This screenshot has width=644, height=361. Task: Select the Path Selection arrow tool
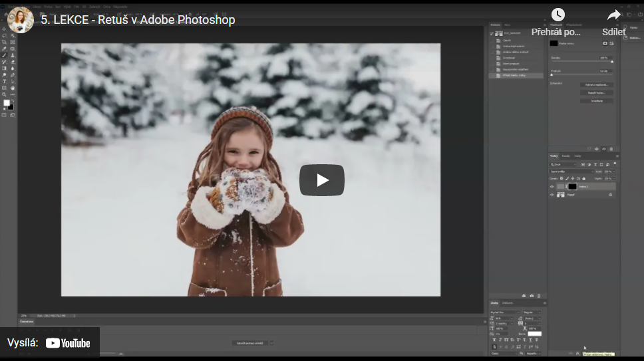point(13,82)
